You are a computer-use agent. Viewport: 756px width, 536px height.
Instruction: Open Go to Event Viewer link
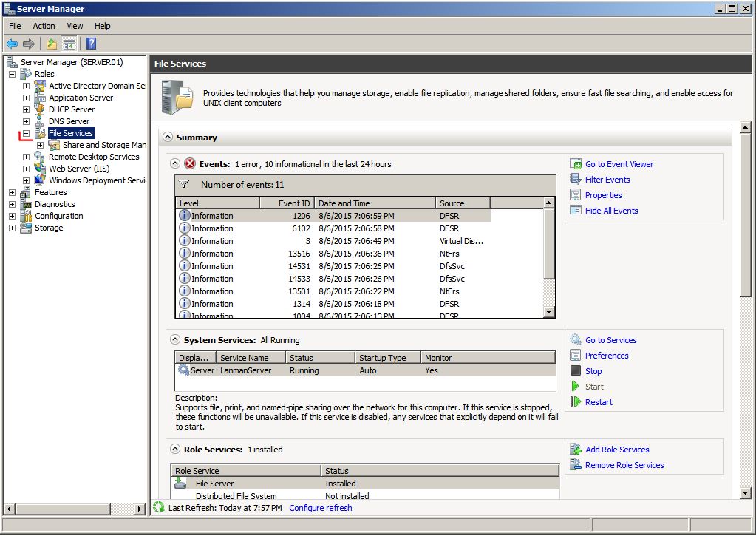click(619, 164)
